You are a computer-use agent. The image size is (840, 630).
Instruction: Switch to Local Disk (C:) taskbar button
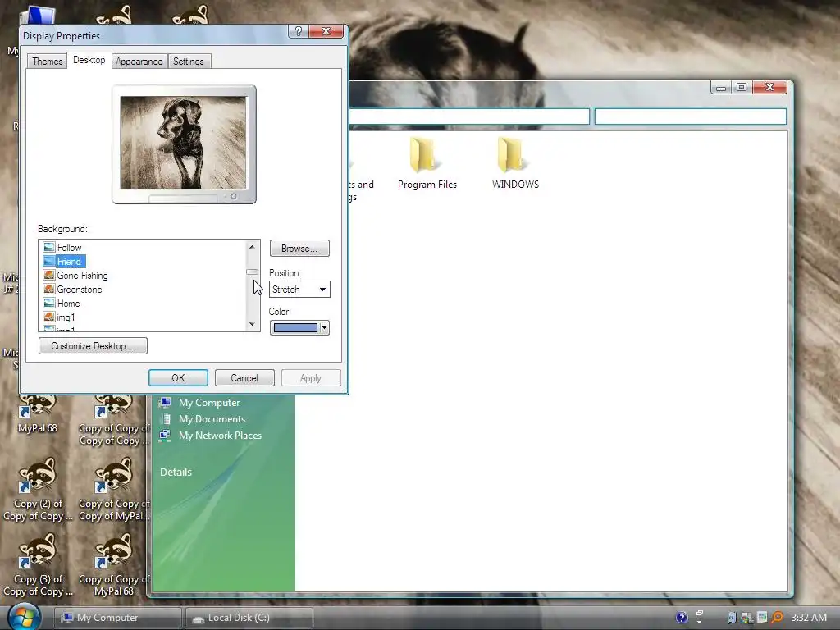[249, 618]
